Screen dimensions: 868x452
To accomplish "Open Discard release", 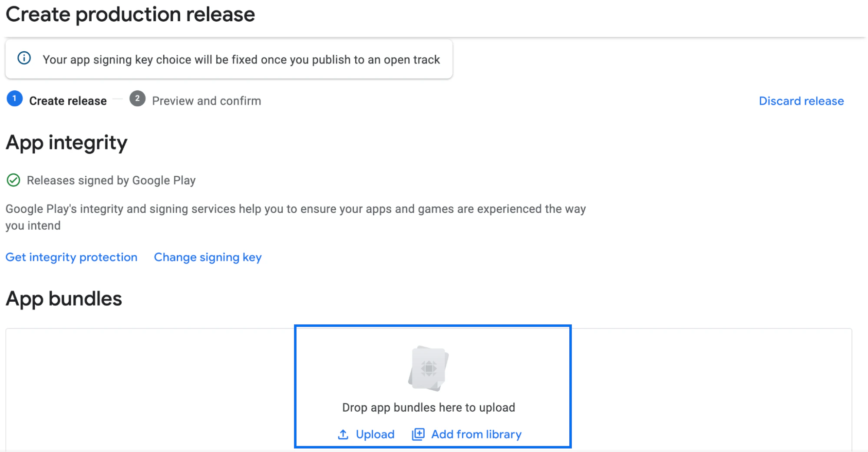I will tap(801, 100).
